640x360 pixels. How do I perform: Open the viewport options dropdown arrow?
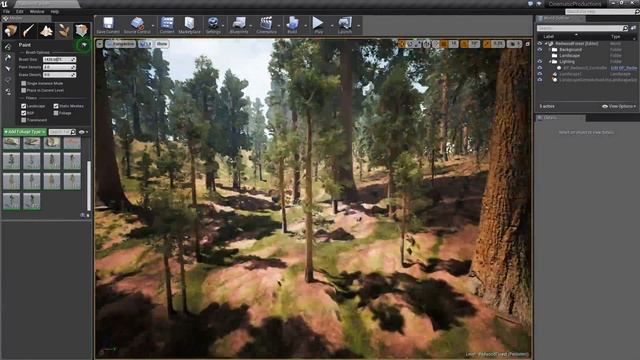pyautogui.click(x=100, y=44)
